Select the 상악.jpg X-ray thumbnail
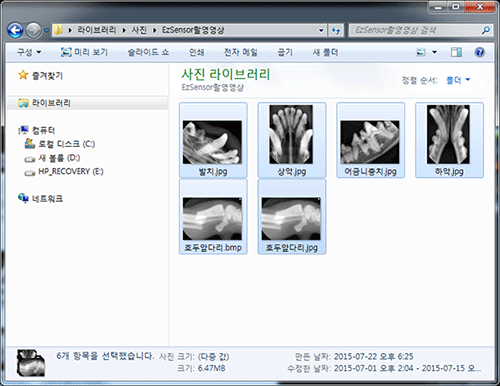Screen dimensions: 500x386 click(291, 134)
